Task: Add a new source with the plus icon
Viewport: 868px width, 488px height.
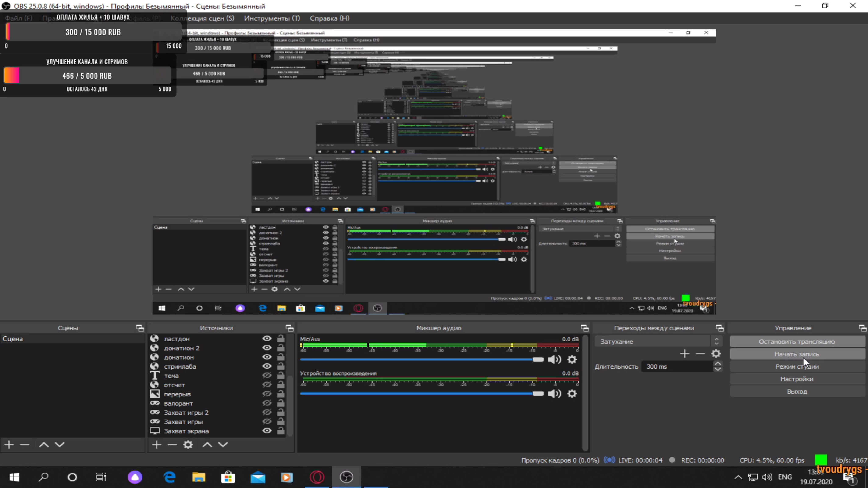Action: pos(156,445)
